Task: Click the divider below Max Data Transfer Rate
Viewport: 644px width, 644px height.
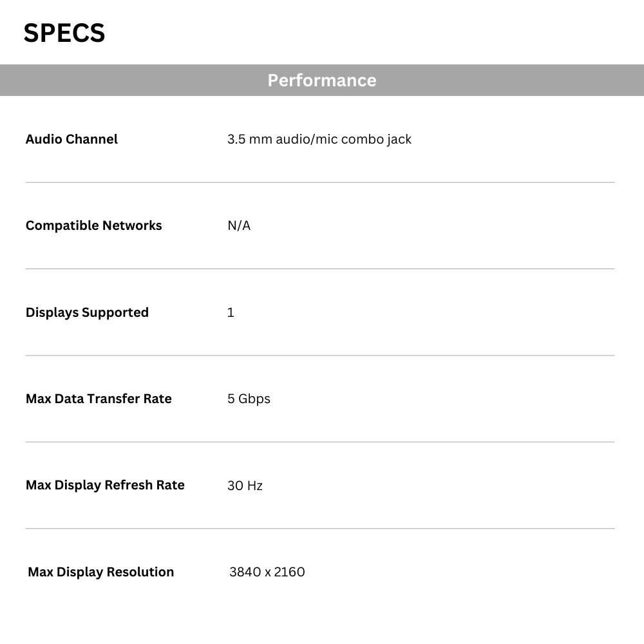Action: 320,442
